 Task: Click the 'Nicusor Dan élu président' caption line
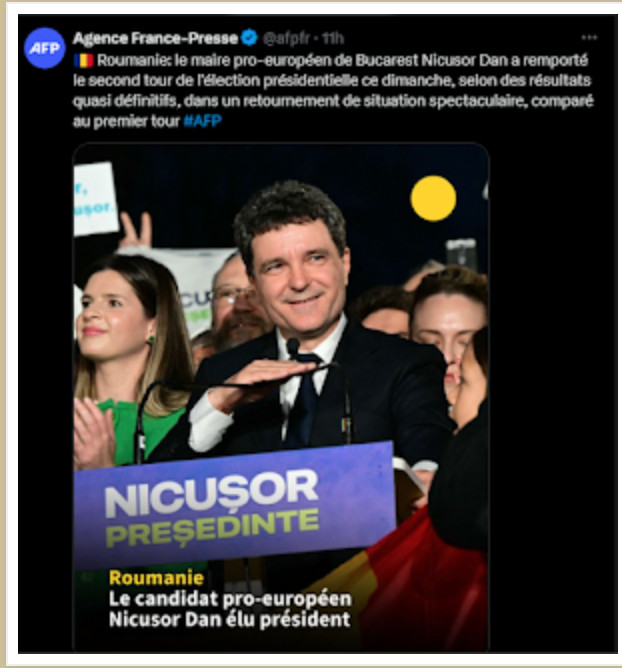[230, 619]
